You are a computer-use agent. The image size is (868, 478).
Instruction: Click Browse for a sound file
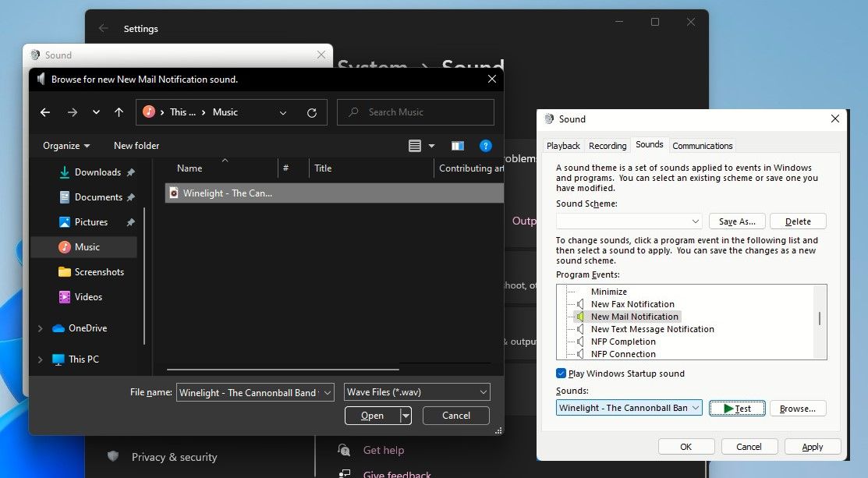click(798, 409)
